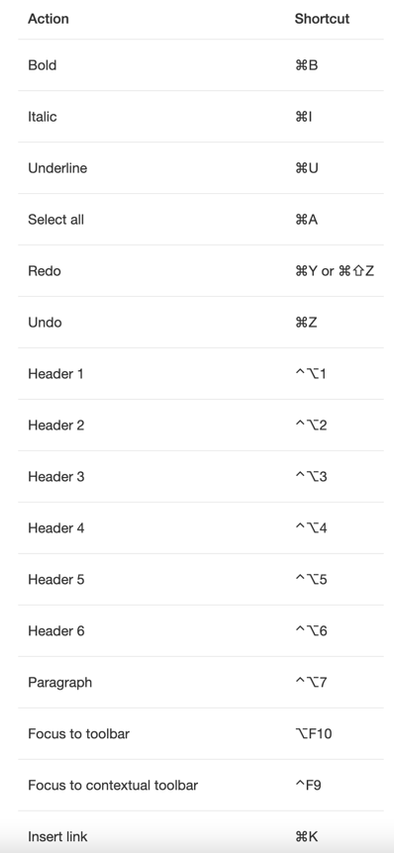Click the Shortcut column header
394x853 pixels.
(322, 18)
